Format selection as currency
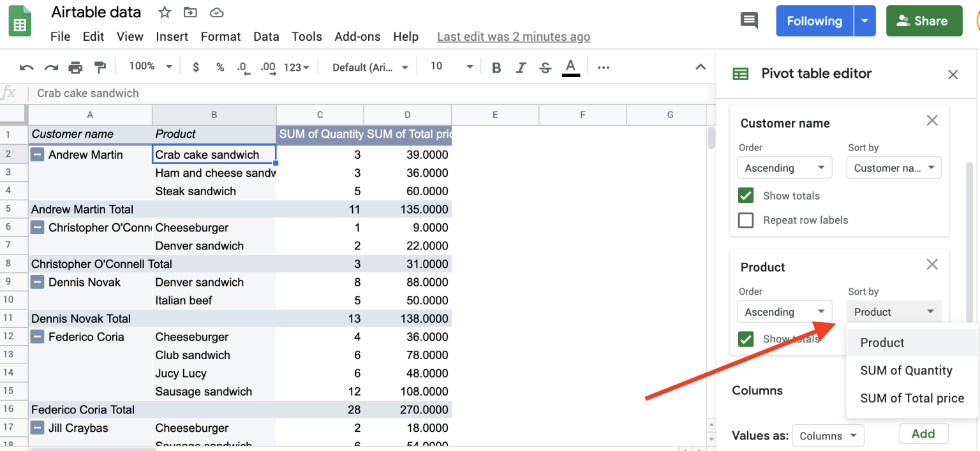 [196, 66]
